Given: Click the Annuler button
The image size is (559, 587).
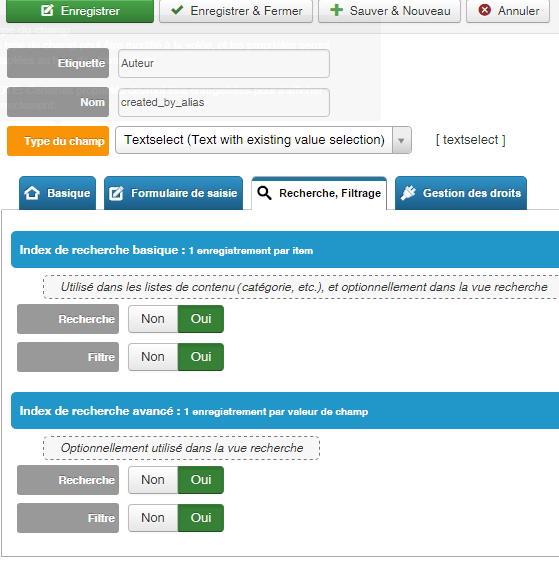Looking at the screenshot, I should coord(508,11).
